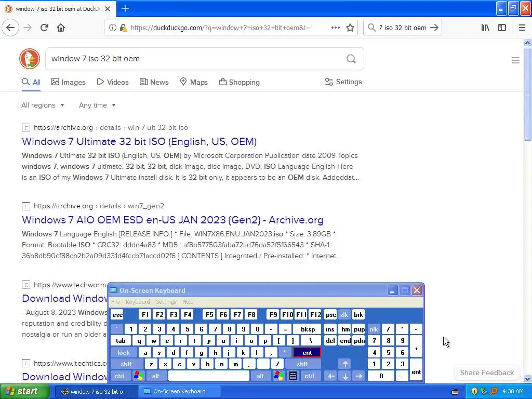Viewport: 532px width, 399px height.
Task: Switch to Shopping search tab
Action: [x=239, y=82]
